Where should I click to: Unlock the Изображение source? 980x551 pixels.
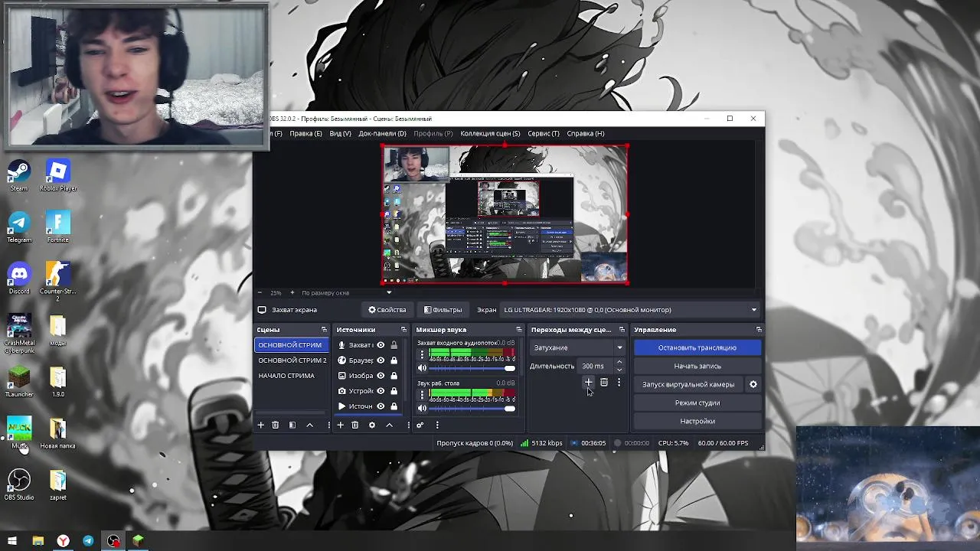pyautogui.click(x=394, y=376)
